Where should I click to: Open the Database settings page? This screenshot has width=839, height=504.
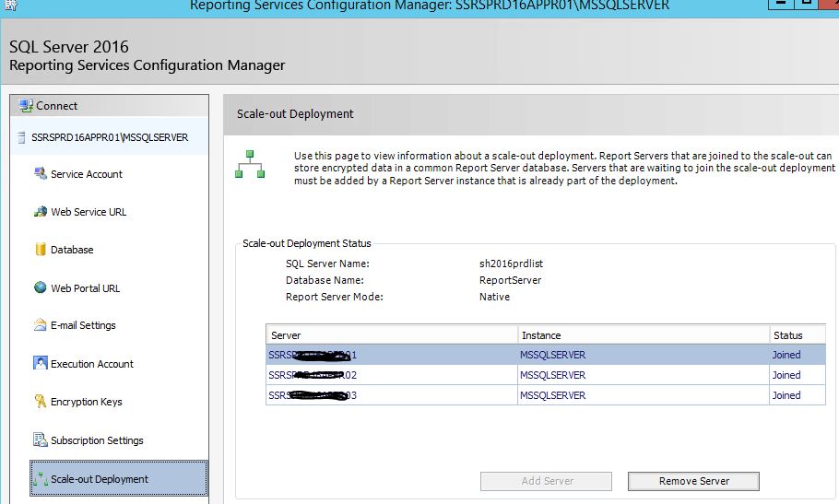coord(72,250)
